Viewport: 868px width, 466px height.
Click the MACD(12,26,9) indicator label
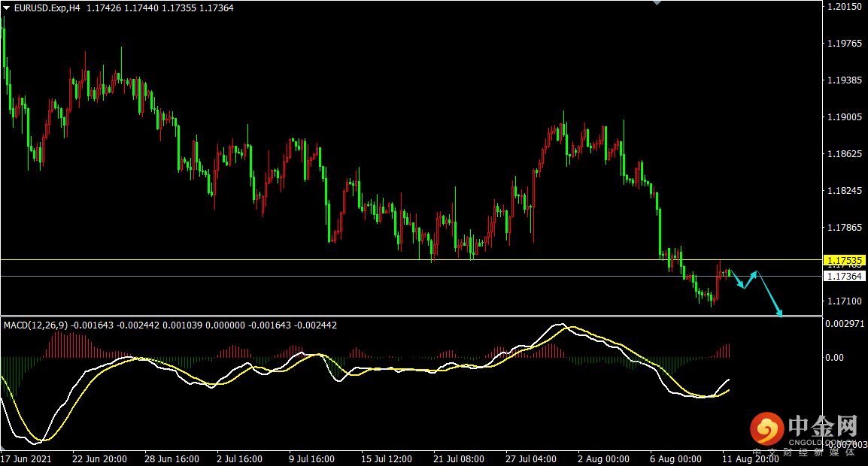[35, 325]
